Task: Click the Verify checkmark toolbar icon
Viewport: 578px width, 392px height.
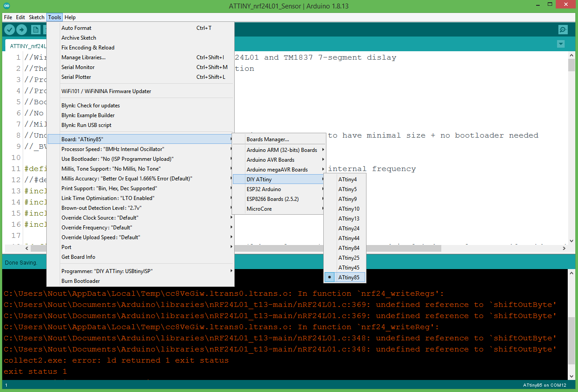Action: (x=9, y=30)
